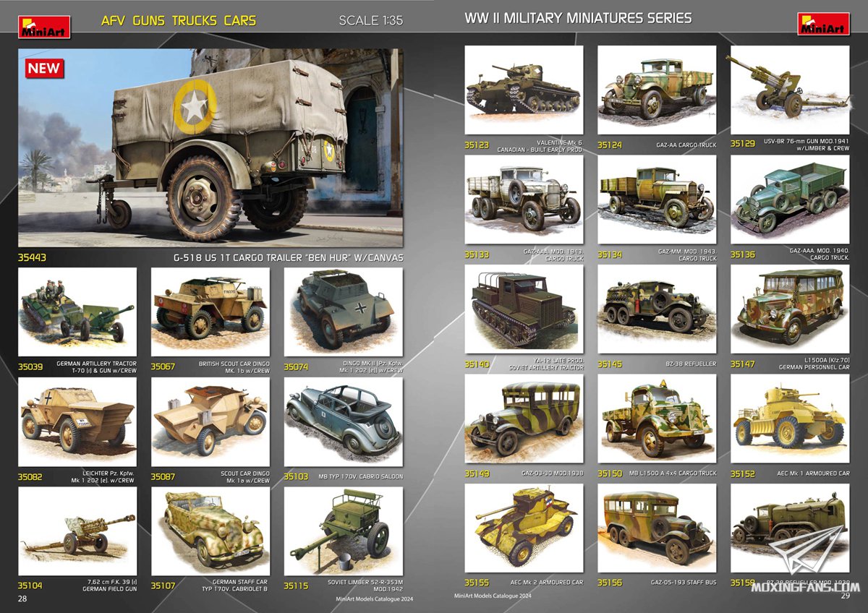This screenshot has height=613, width=868.
Task: Select the AEC Mk 2 ARMOURED CAR caption
Action: (x=548, y=583)
